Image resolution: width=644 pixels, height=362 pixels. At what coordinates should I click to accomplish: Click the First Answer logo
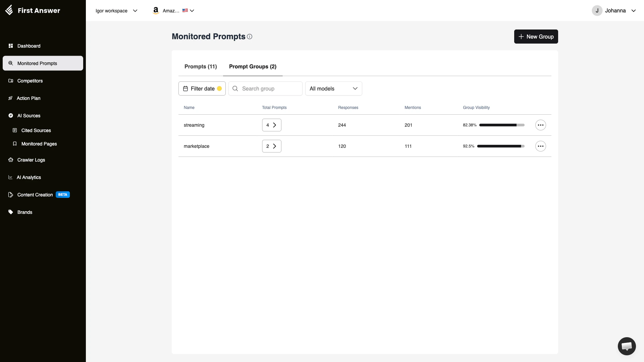(x=33, y=10)
